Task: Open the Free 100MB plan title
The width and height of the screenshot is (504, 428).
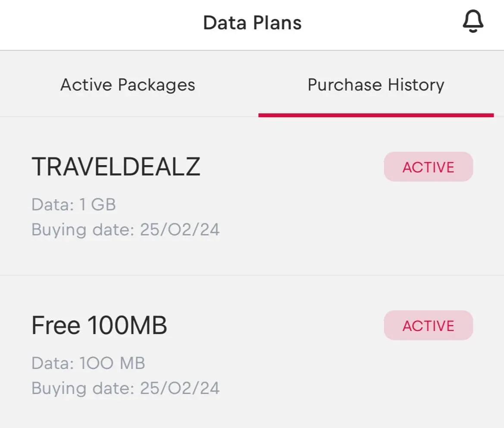Action: 99,325
